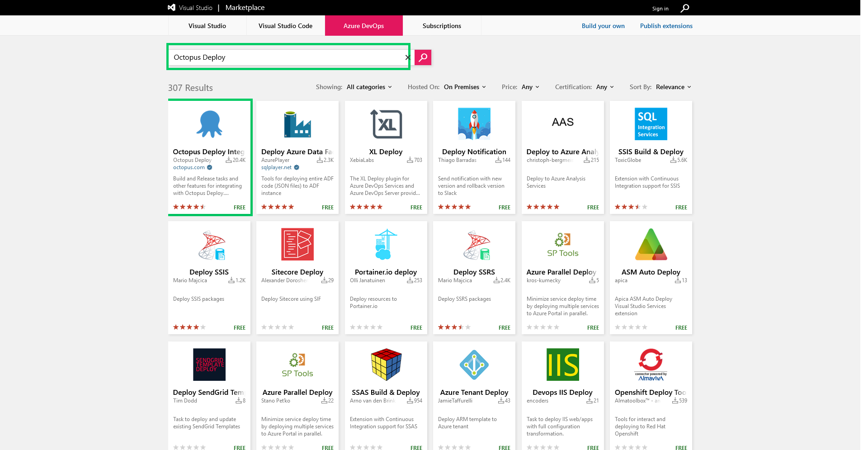
Task: Click the Visual Studio logo icon
Action: click(x=171, y=8)
